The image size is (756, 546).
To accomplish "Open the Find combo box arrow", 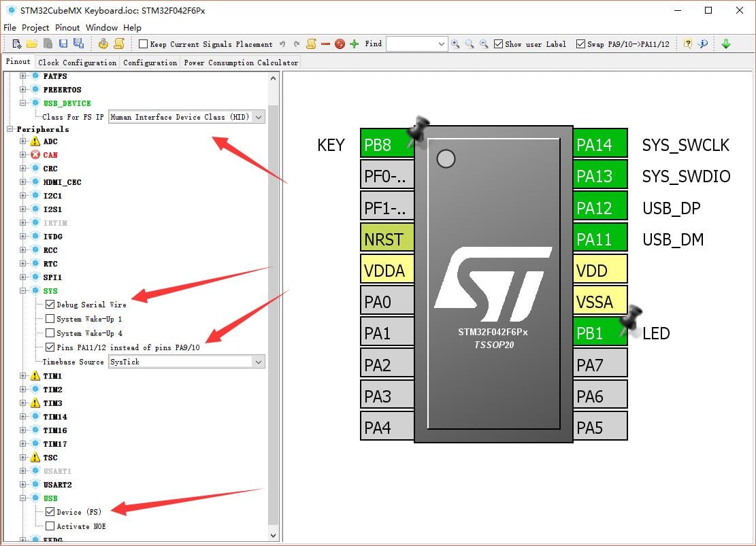I will [x=441, y=44].
